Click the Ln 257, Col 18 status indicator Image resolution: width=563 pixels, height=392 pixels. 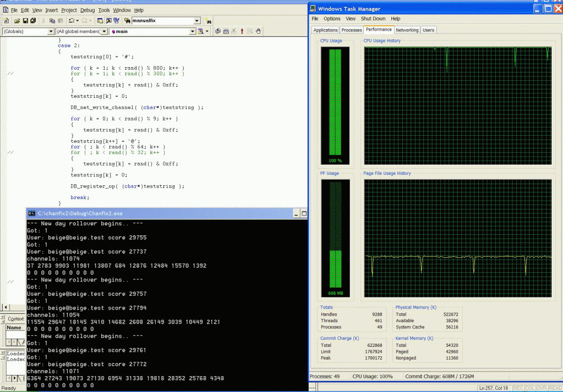pyautogui.click(x=493, y=388)
